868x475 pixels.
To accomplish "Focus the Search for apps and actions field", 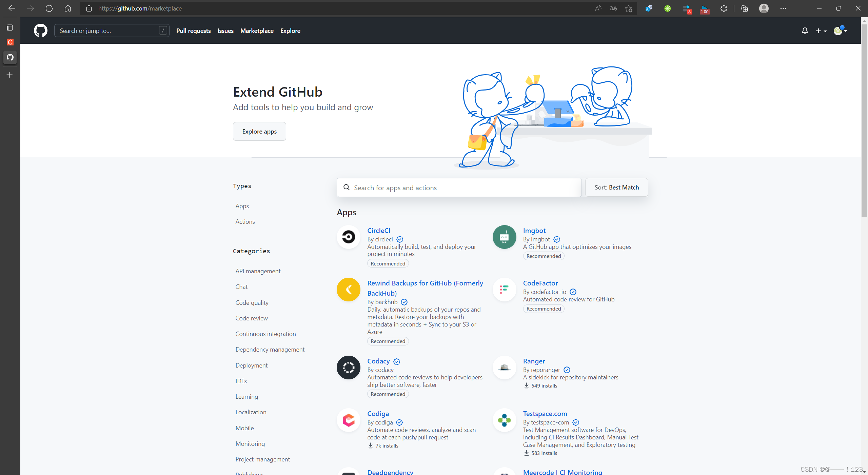I will coord(459,187).
